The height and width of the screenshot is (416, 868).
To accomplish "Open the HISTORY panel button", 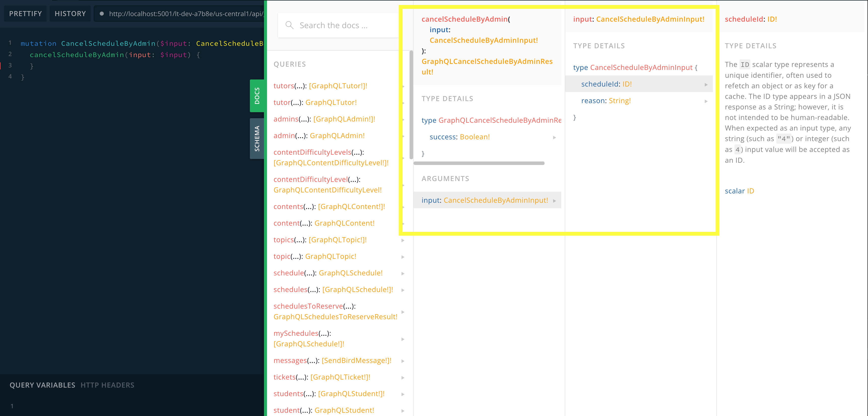I will pyautogui.click(x=70, y=14).
